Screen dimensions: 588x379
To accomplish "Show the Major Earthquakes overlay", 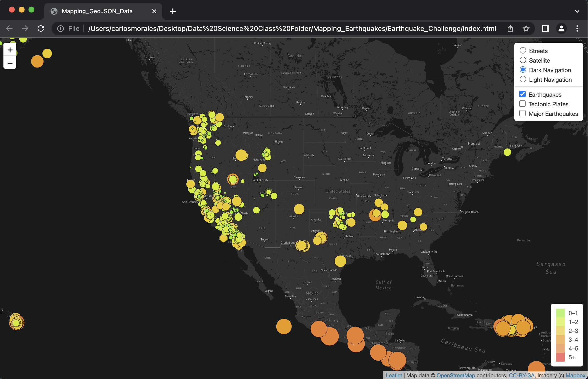I will click(x=522, y=113).
